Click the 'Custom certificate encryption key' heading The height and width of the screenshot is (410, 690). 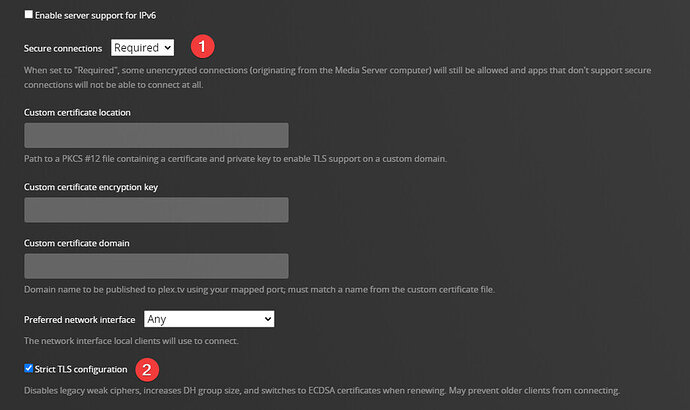pyautogui.click(x=90, y=186)
